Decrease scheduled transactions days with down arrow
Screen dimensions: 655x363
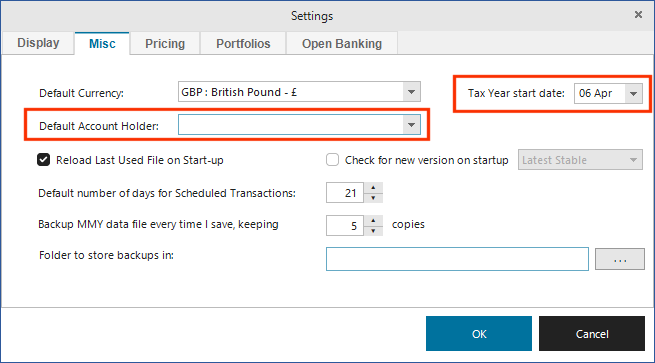[x=373, y=198]
